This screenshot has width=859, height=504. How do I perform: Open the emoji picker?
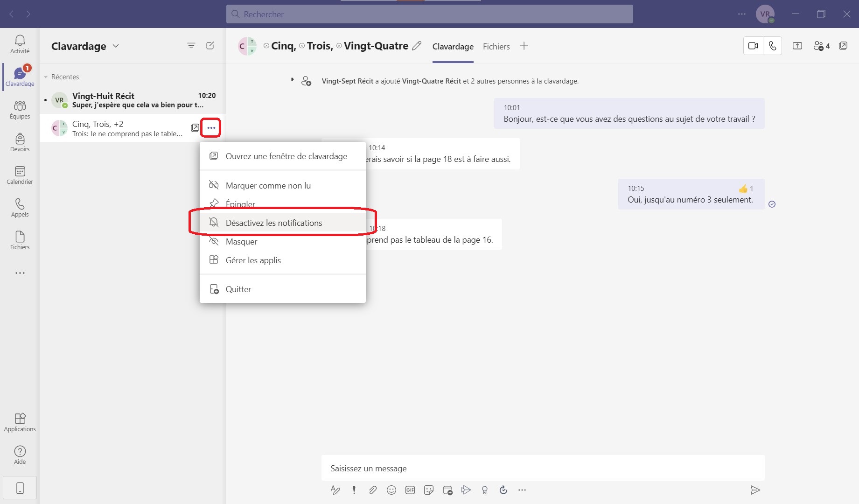[x=391, y=490]
